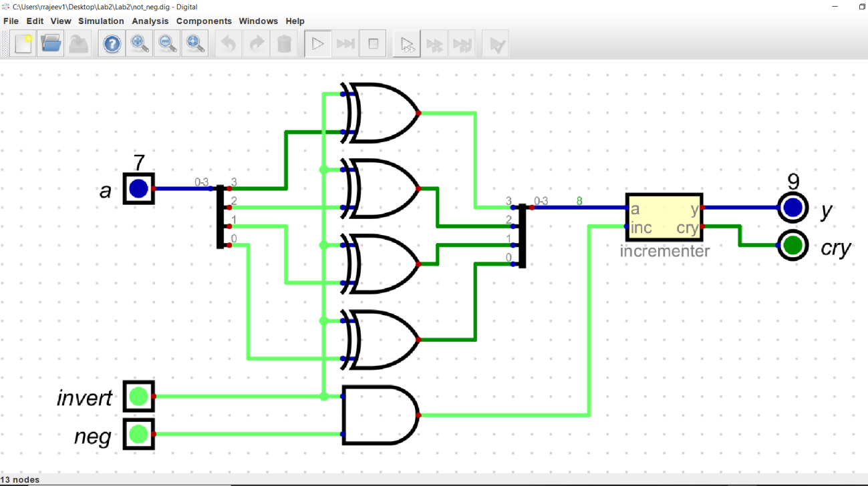The width and height of the screenshot is (868, 486).
Task: Zoom out using the minus magnifier icon
Action: pos(167,45)
